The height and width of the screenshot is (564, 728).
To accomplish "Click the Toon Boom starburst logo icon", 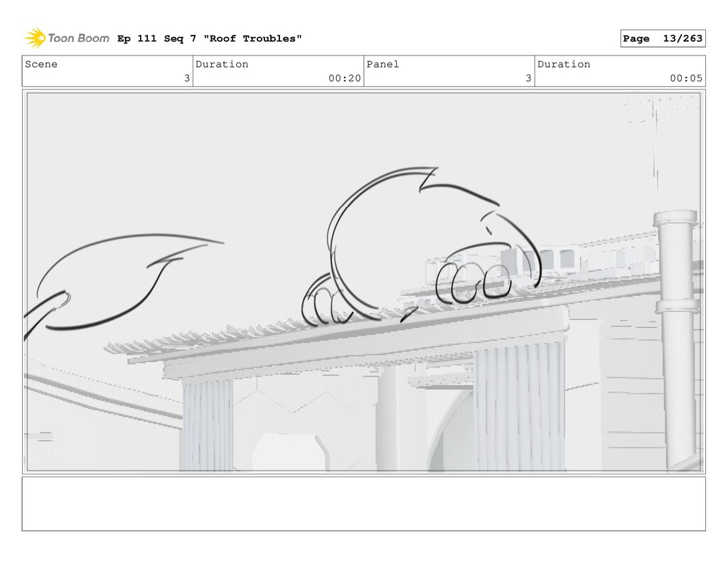I will point(35,38).
